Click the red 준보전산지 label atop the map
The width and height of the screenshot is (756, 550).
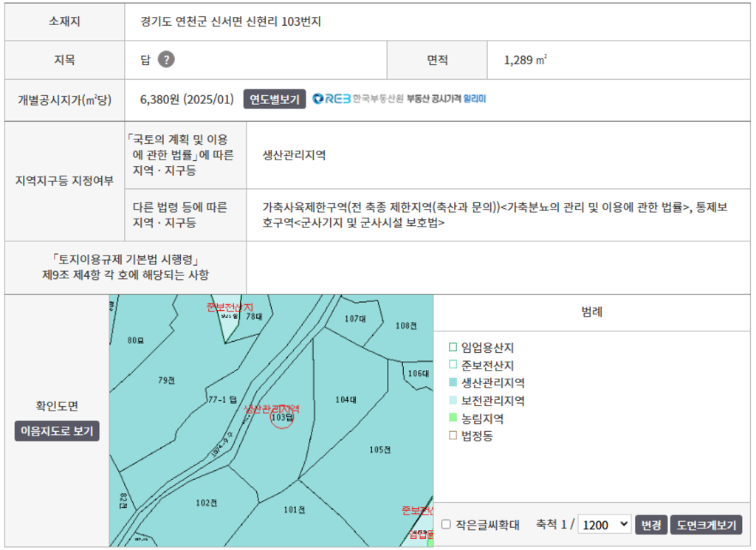pos(230,307)
